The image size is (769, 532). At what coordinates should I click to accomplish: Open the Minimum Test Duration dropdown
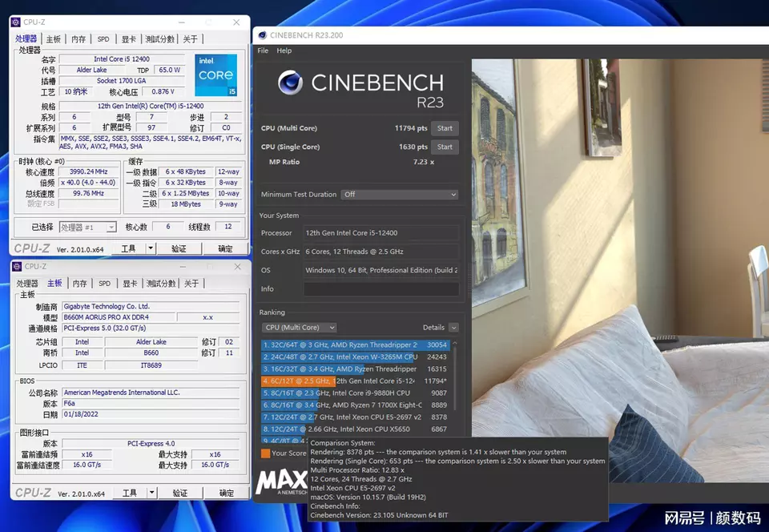pyautogui.click(x=400, y=194)
